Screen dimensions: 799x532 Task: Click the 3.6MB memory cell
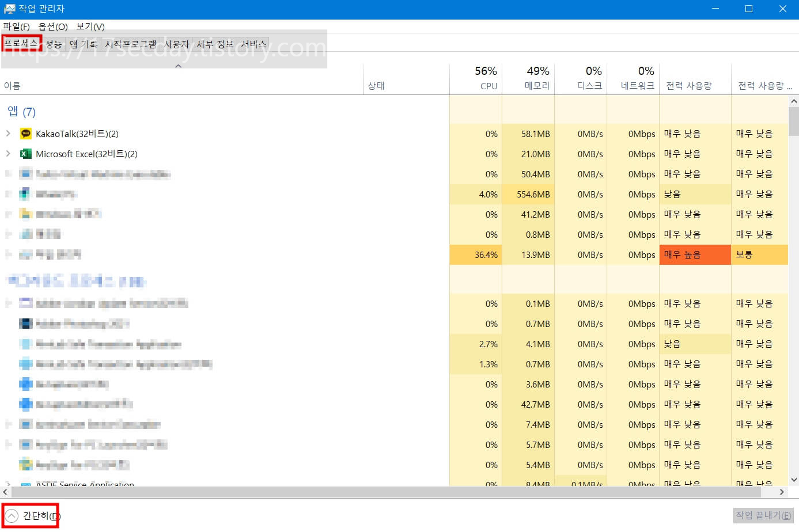point(528,384)
